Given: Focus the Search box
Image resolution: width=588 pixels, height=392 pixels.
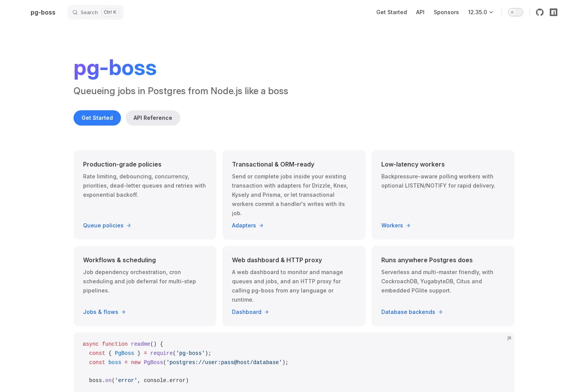Looking at the screenshot, I should 96,12.
